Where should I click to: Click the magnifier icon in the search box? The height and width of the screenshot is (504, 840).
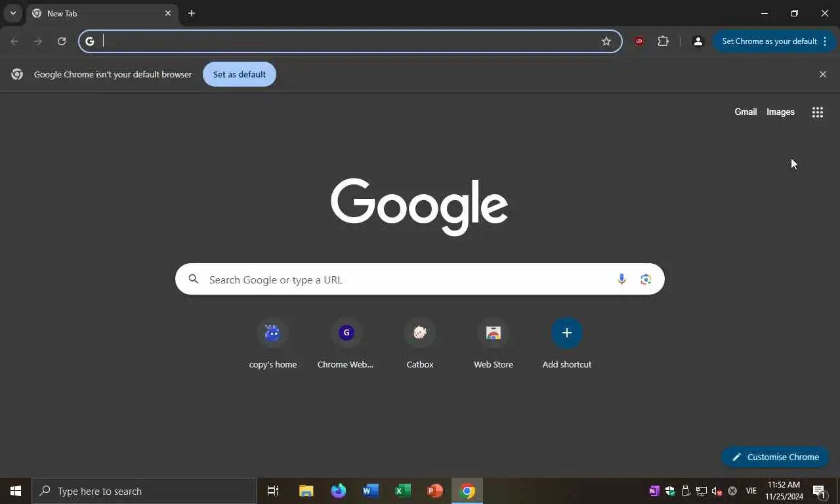(x=194, y=280)
